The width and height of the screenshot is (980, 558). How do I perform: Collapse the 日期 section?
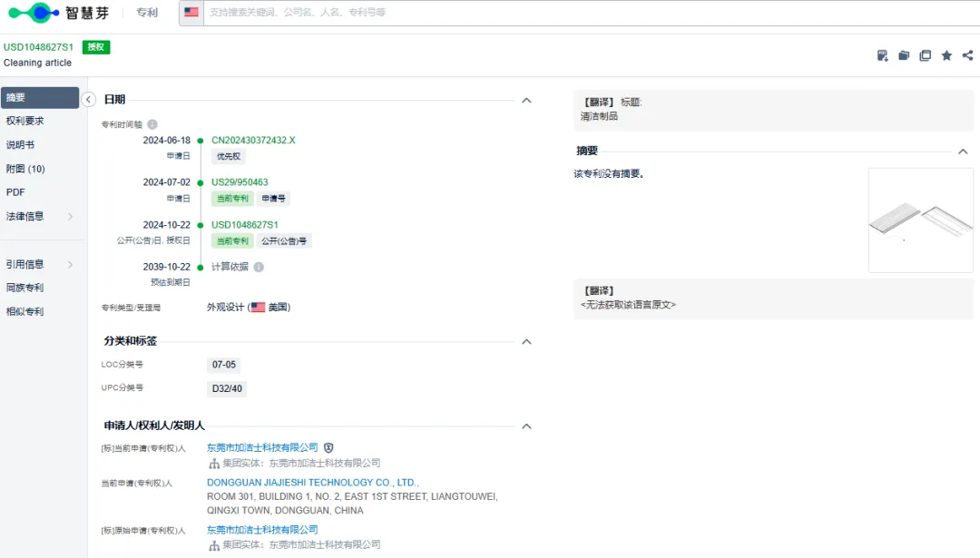526,100
